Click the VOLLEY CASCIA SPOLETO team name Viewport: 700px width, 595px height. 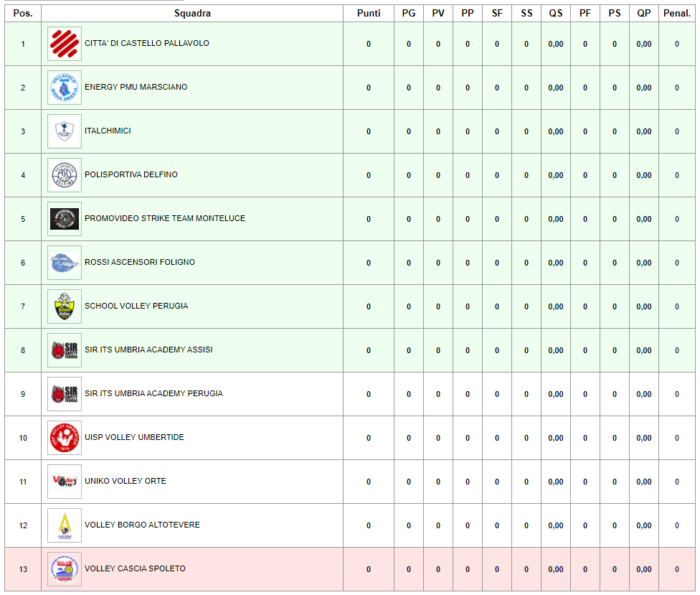(135, 568)
